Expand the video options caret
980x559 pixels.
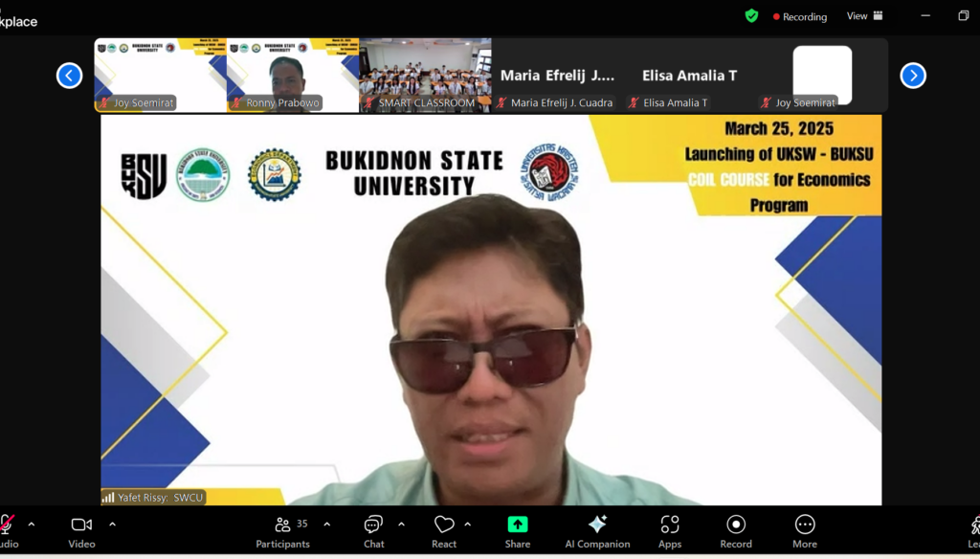pyautogui.click(x=112, y=524)
